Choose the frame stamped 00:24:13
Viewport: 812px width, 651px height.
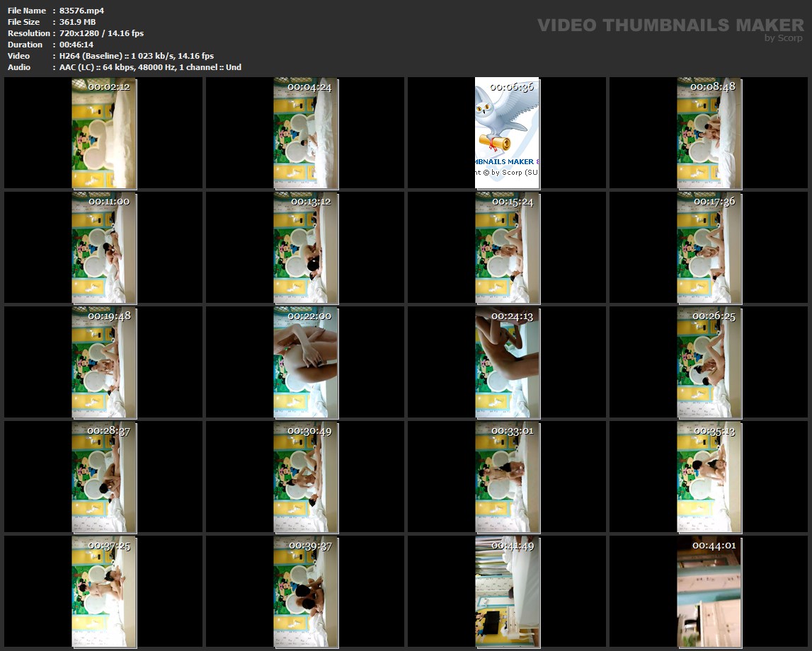(x=507, y=362)
